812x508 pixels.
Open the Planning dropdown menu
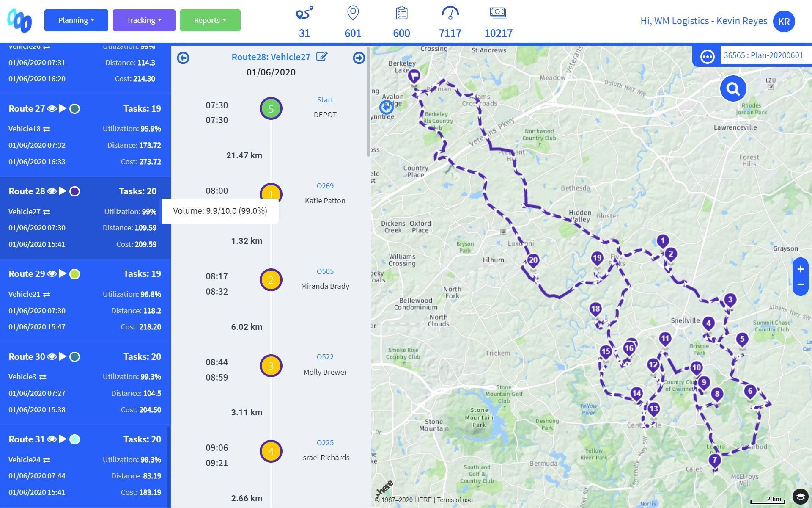coord(76,20)
